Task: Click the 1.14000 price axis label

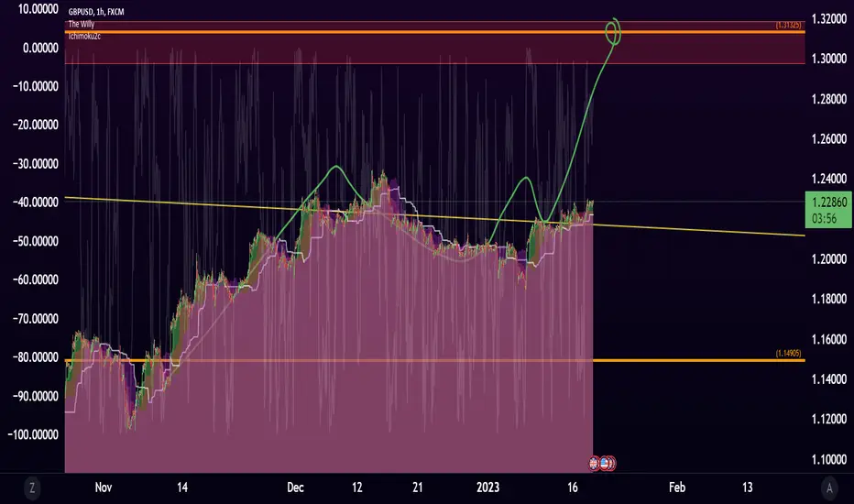Action: (x=829, y=379)
